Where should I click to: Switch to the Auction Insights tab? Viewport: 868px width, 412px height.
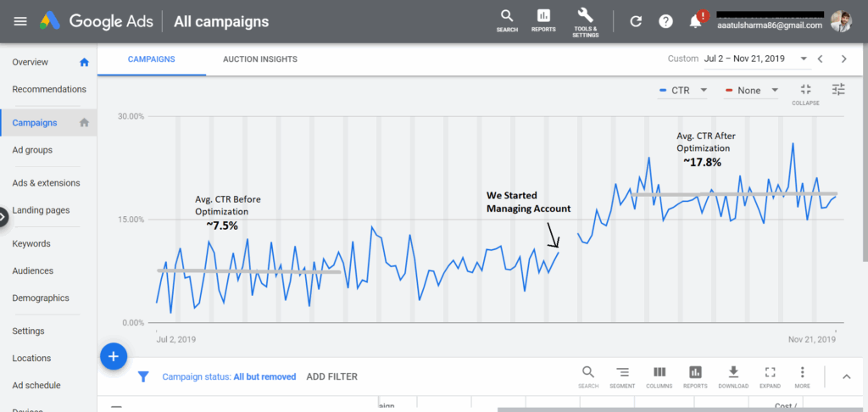pos(259,59)
